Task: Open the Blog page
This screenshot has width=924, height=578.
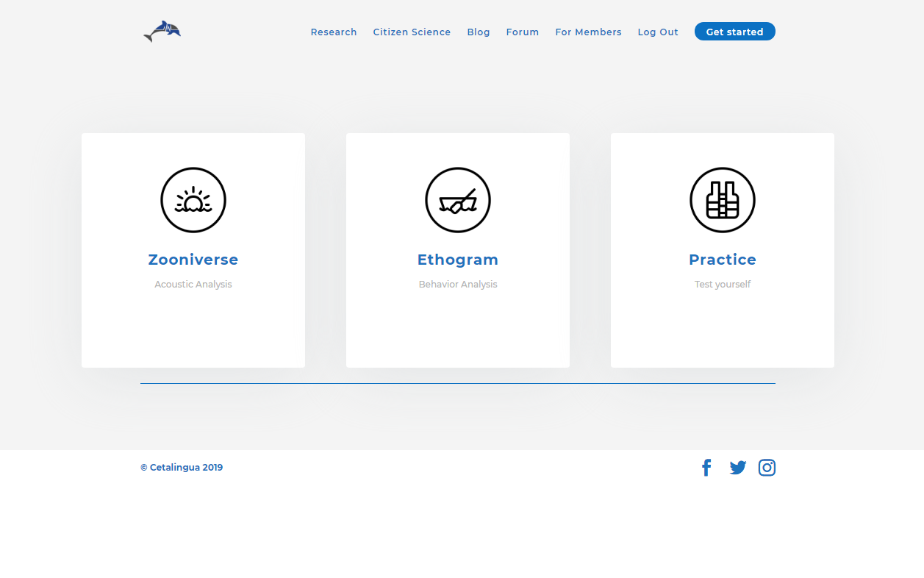Action: (479, 32)
